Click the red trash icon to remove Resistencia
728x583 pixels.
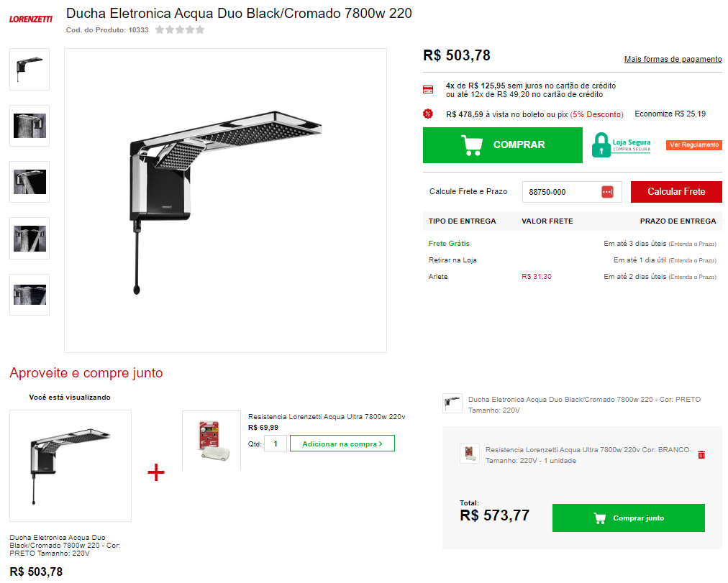click(x=701, y=454)
